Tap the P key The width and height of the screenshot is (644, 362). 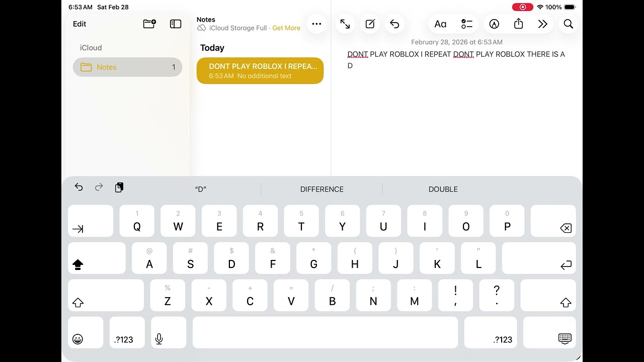tap(507, 221)
